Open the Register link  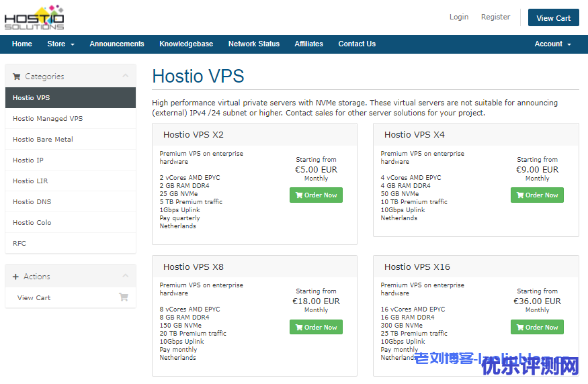point(495,17)
